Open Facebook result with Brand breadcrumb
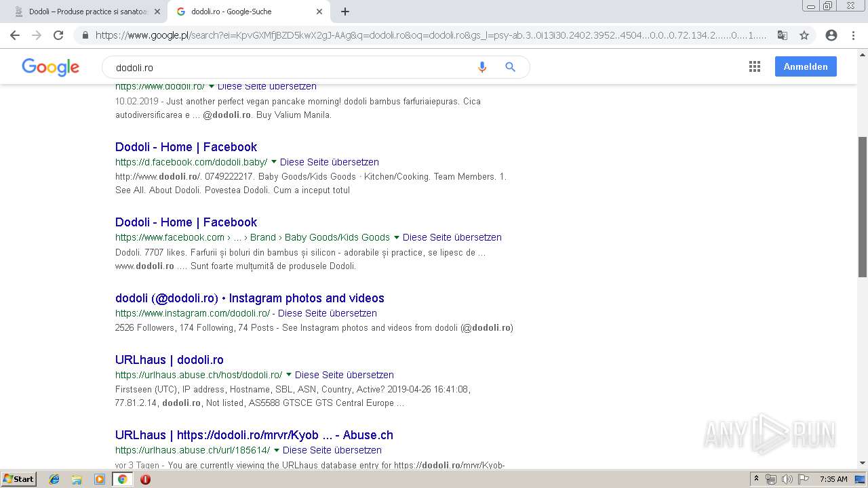 point(186,222)
